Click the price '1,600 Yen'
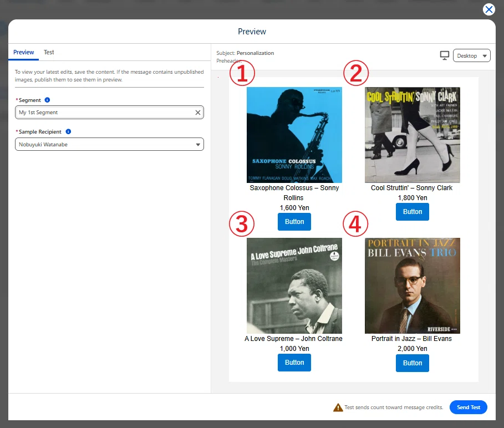Image resolution: width=504 pixels, height=428 pixels. click(x=294, y=208)
